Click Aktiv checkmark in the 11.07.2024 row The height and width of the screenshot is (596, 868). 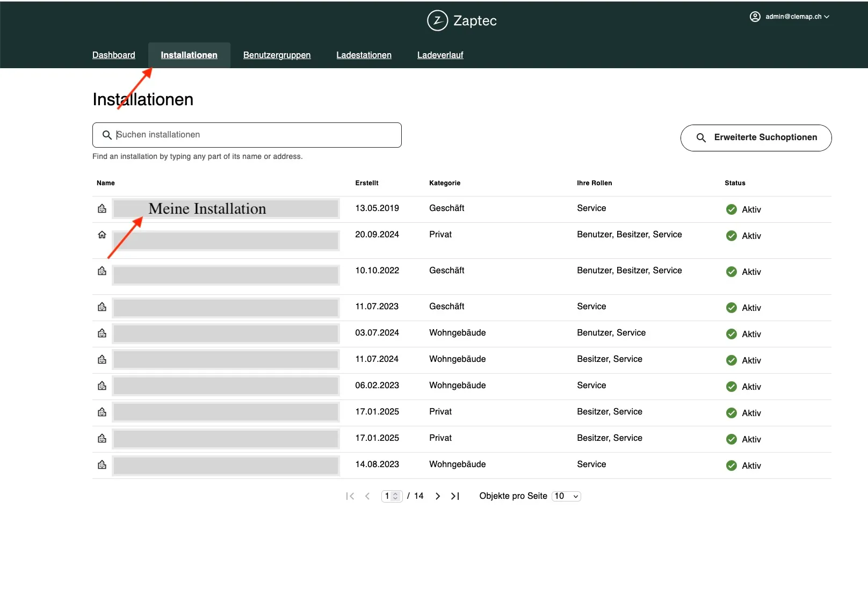[x=731, y=360]
